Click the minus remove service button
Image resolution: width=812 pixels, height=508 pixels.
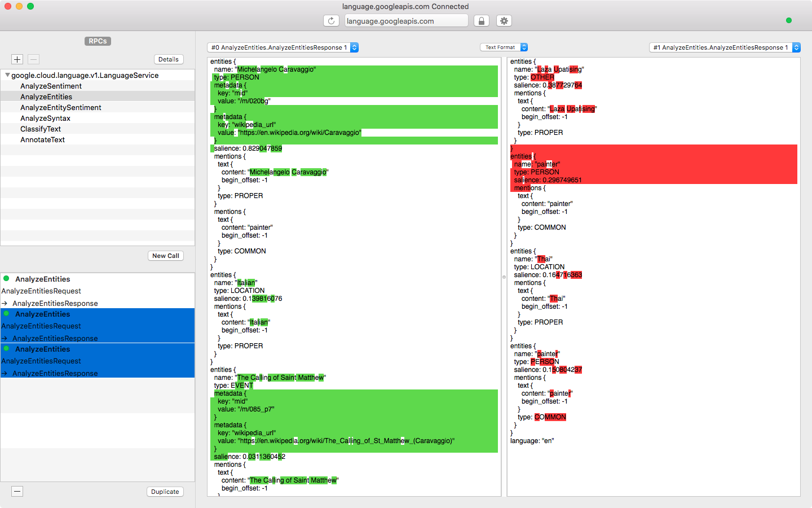tap(33, 59)
